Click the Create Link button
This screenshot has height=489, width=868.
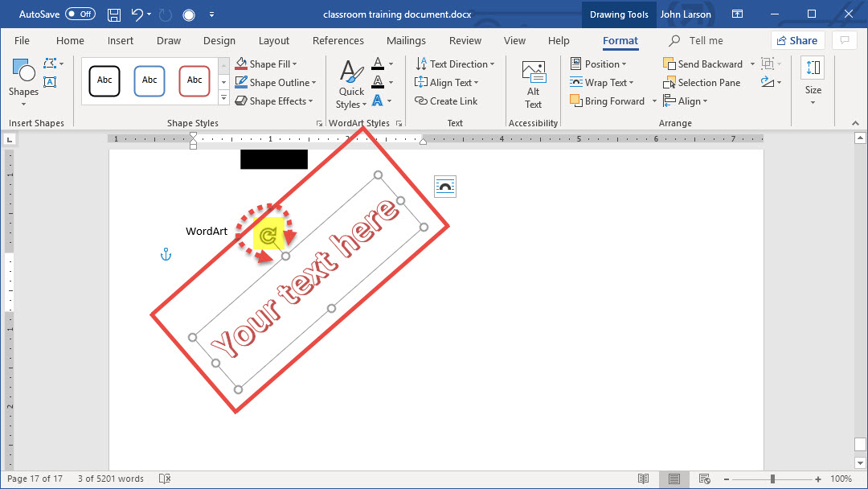446,101
